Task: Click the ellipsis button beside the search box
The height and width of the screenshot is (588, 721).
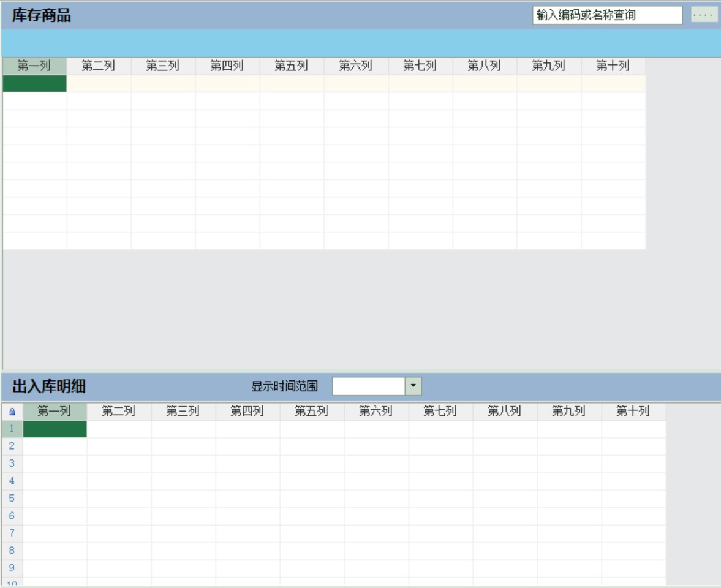Action: (704, 15)
